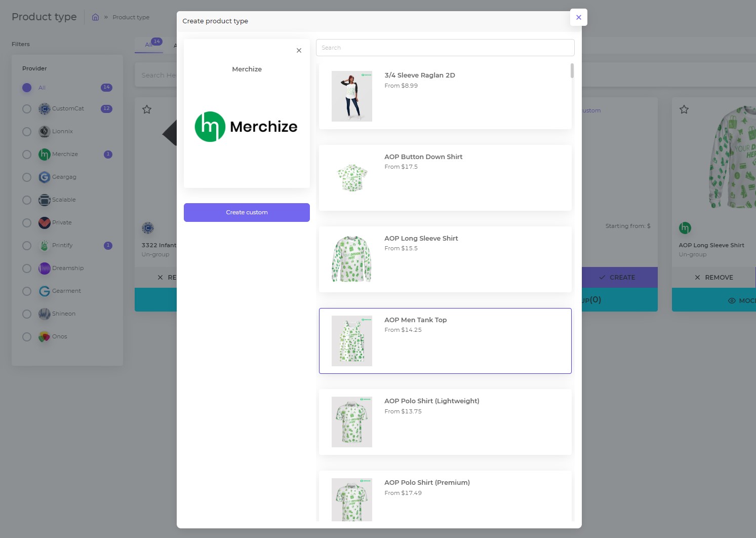Select the Gearment radio button

pos(27,291)
